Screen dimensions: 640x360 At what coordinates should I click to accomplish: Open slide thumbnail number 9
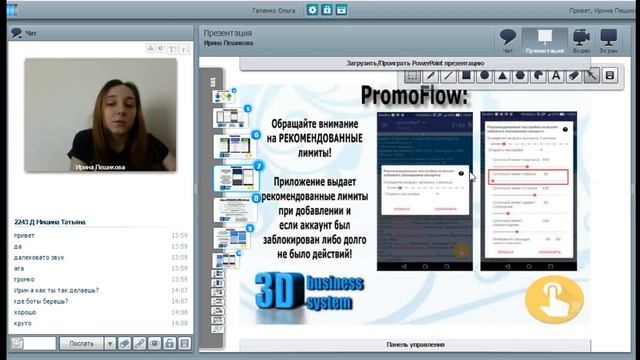click(232, 238)
